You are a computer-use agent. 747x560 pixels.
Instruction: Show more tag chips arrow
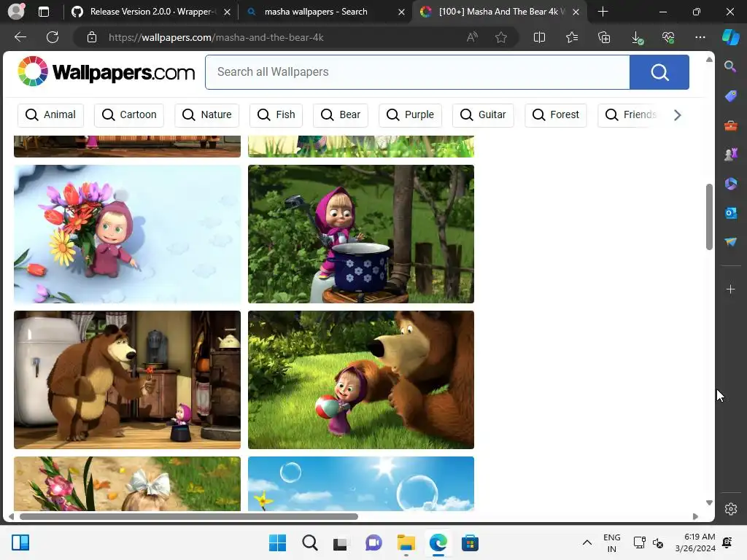click(x=677, y=114)
